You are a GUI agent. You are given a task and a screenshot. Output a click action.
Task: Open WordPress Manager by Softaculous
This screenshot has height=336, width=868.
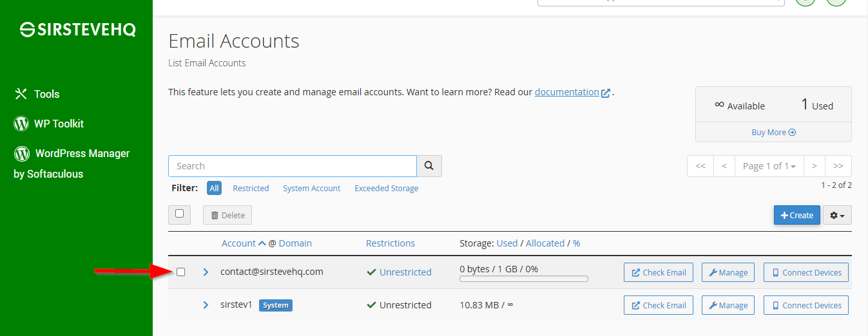[x=72, y=163]
